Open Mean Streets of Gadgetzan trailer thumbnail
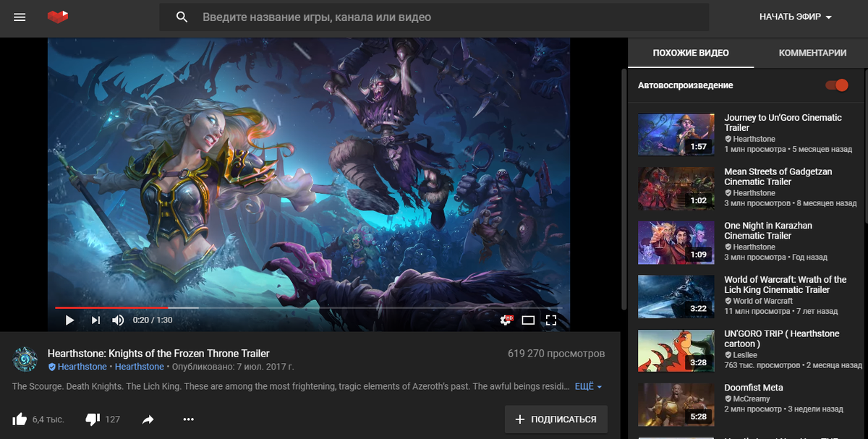 [676, 189]
